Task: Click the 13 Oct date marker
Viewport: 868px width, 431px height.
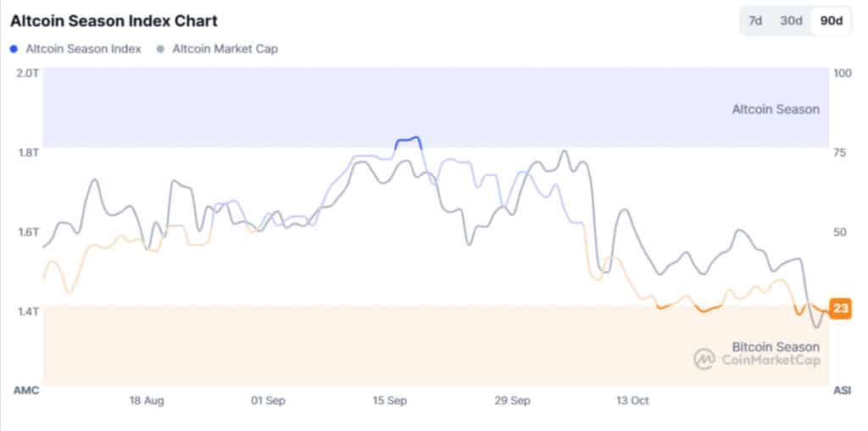Action: coord(632,400)
